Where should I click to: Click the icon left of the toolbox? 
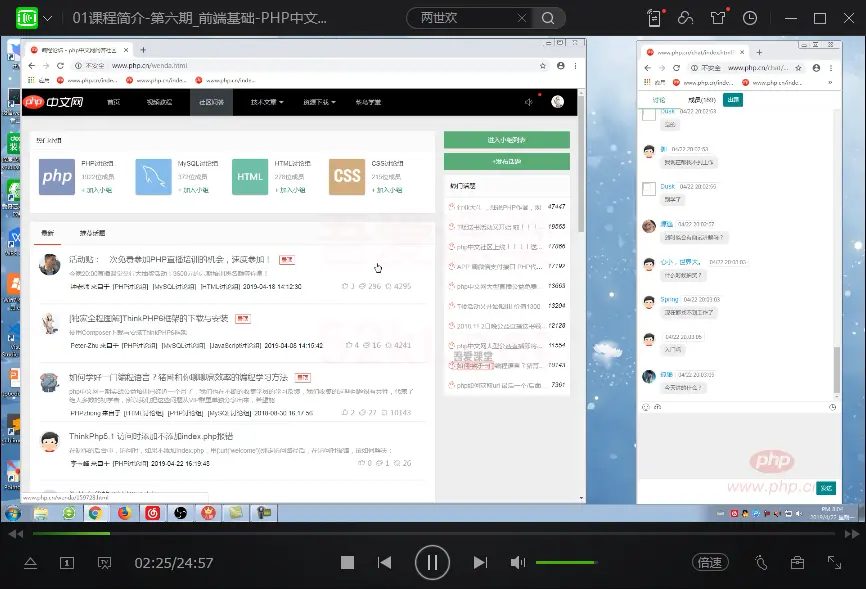[x=761, y=562]
